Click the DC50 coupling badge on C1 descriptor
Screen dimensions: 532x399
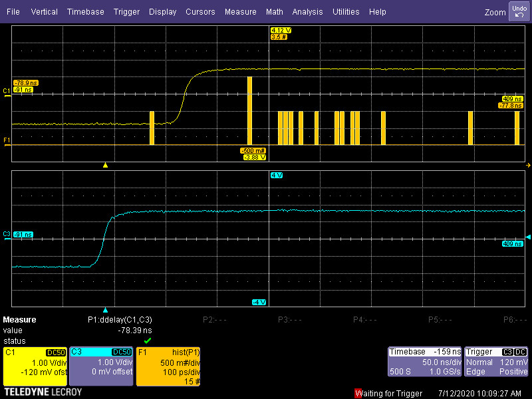[56, 352]
